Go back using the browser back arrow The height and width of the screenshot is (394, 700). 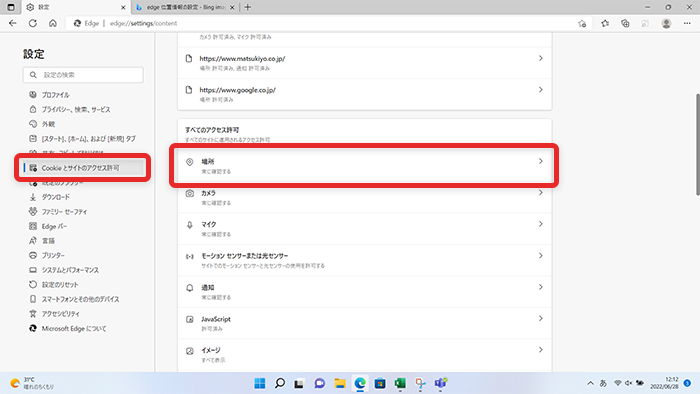pyautogui.click(x=12, y=23)
